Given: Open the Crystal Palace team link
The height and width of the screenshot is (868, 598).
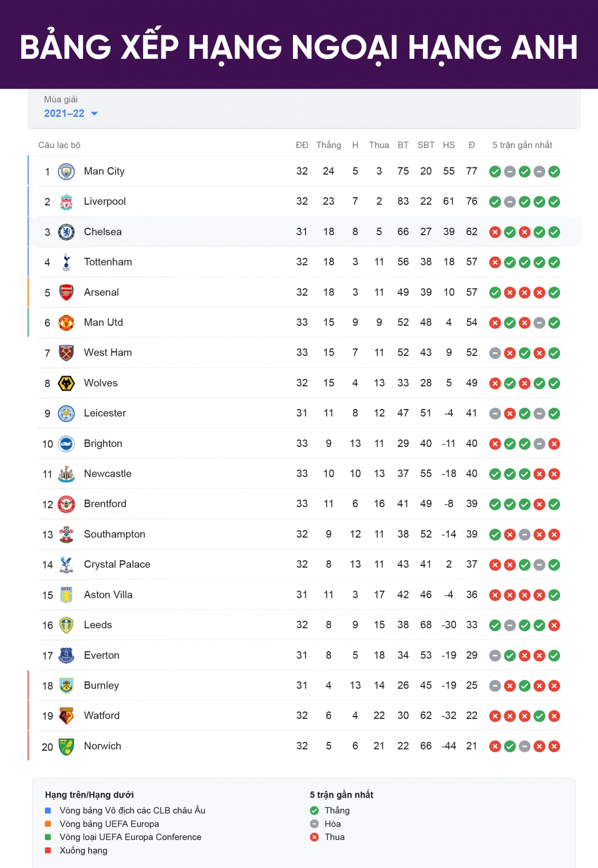Looking at the screenshot, I should pos(117,565).
